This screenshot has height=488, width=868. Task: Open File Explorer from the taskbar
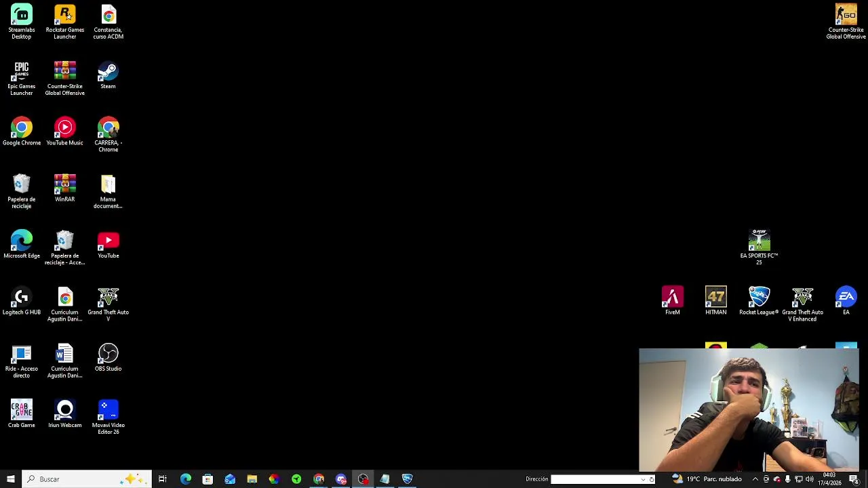click(x=252, y=479)
